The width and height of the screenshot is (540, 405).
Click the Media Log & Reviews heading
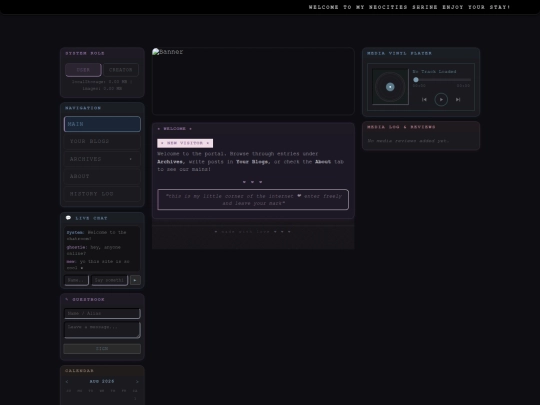[x=401, y=127]
